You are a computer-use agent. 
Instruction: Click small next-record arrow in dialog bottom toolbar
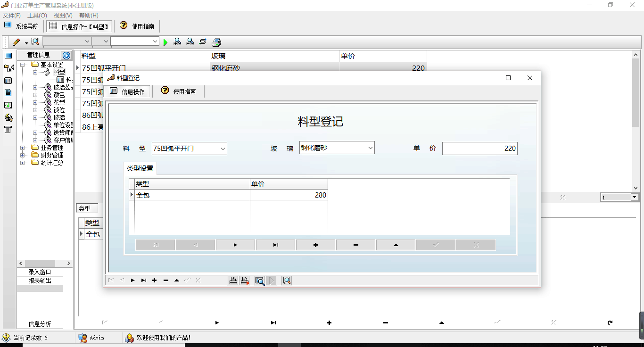pos(133,281)
